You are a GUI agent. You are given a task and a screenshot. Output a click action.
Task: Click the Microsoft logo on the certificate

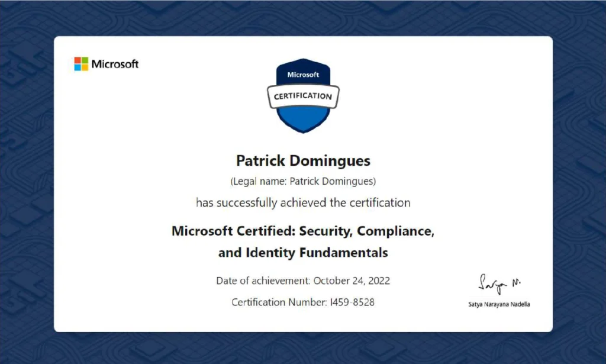(107, 64)
